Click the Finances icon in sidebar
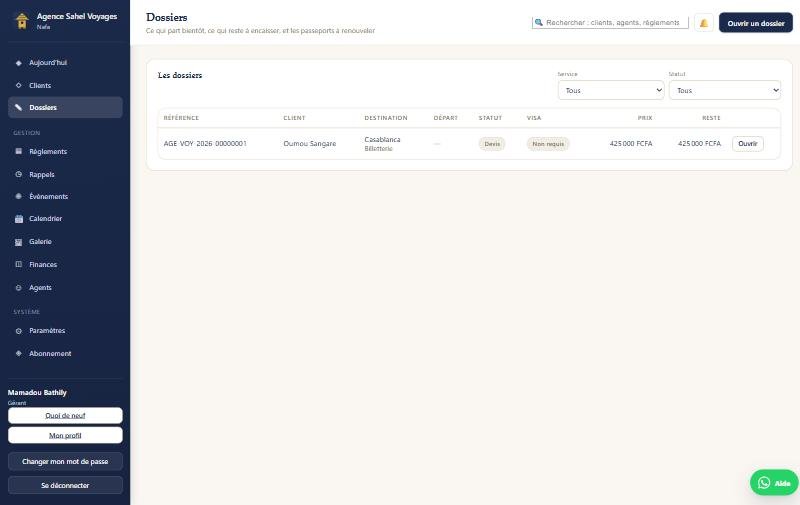The width and height of the screenshot is (800, 505). pos(19,264)
